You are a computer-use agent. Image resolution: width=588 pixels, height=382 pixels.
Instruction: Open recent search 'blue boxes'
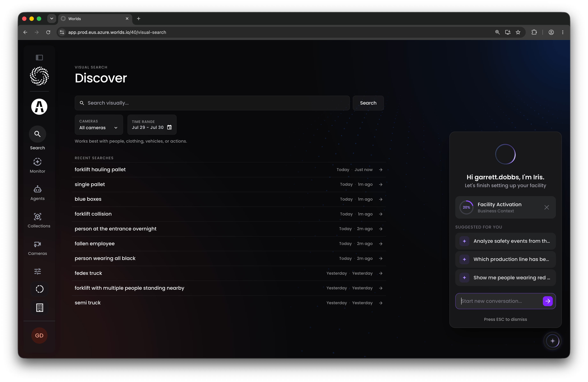(x=229, y=199)
